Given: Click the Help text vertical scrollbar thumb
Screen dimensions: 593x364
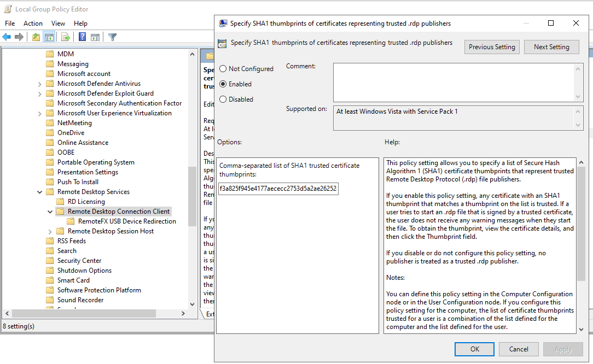Looking at the screenshot, I should coord(582,224).
